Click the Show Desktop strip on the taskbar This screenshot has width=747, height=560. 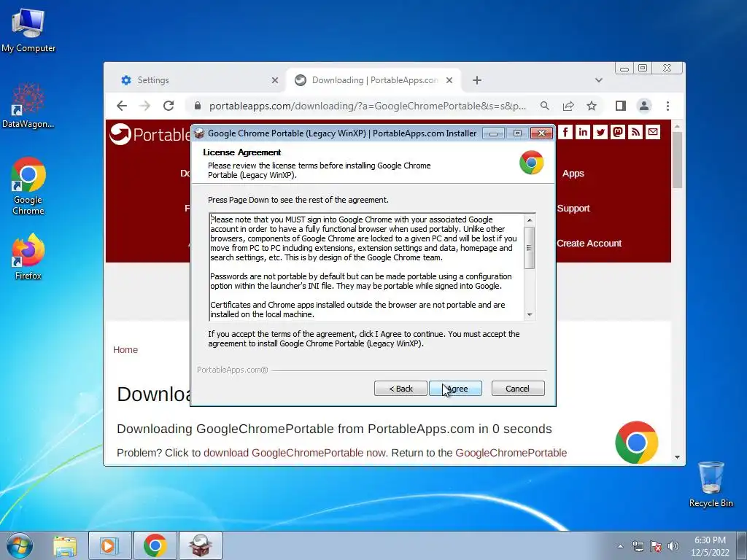[742, 545]
